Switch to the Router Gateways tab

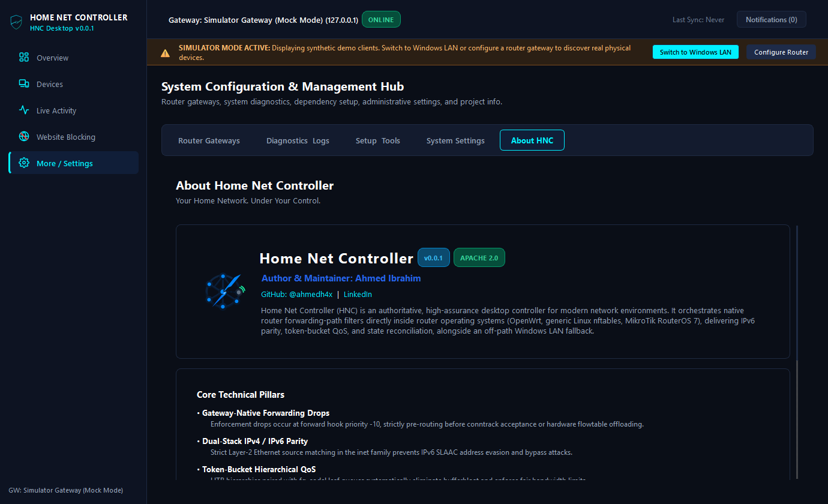[209, 140]
